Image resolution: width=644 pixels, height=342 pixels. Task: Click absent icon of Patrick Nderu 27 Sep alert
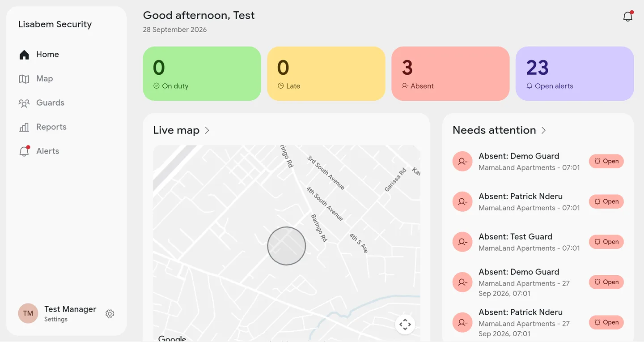(x=462, y=322)
